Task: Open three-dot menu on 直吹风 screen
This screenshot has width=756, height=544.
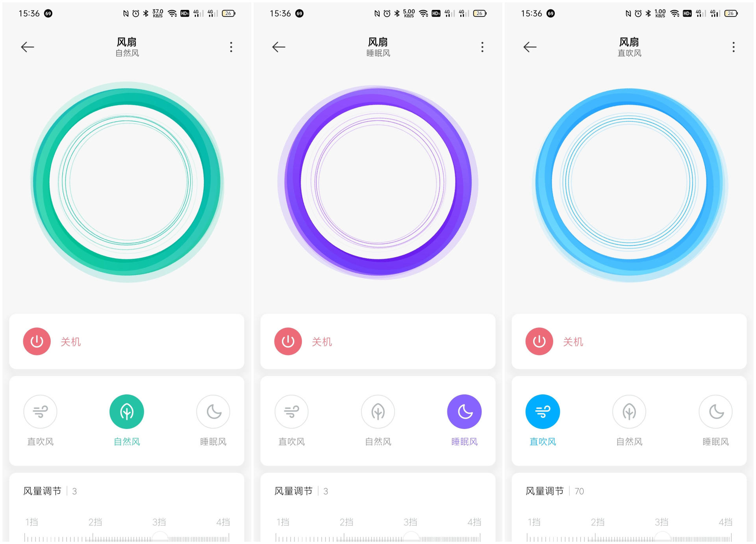Action: point(734,47)
